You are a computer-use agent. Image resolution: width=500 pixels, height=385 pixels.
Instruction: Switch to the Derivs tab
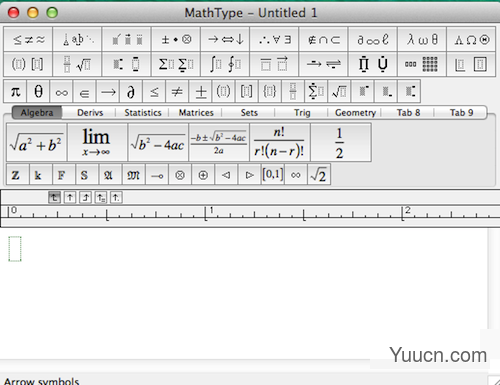tap(90, 113)
